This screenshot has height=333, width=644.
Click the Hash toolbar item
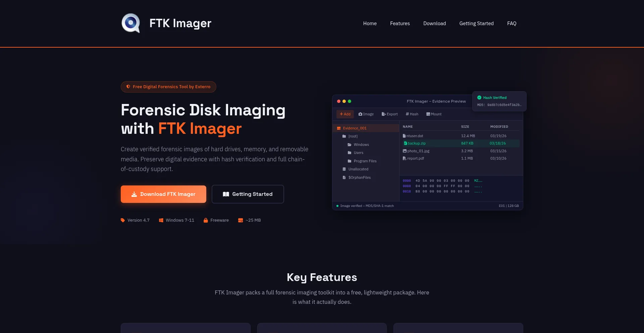pos(412,114)
